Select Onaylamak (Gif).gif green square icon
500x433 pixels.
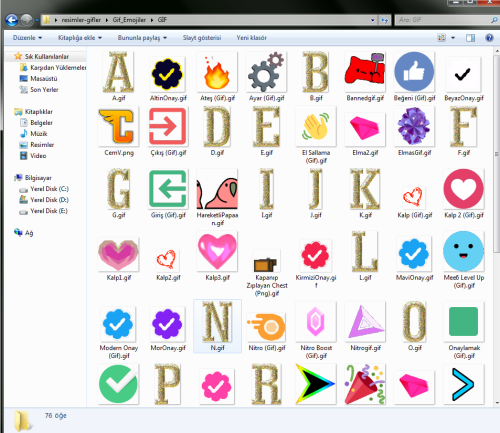(464, 322)
